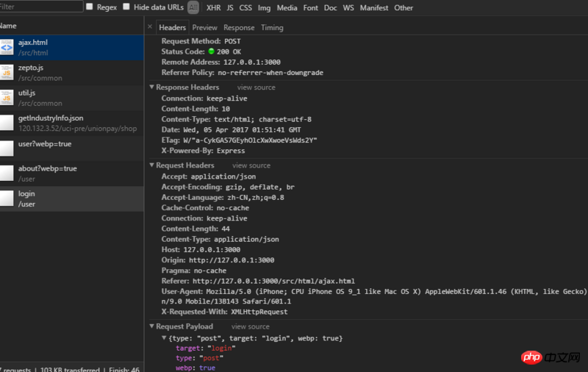Filter requests by XHR type
Image resolution: width=588 pixels, height=372 pixels.
[213, 7]
